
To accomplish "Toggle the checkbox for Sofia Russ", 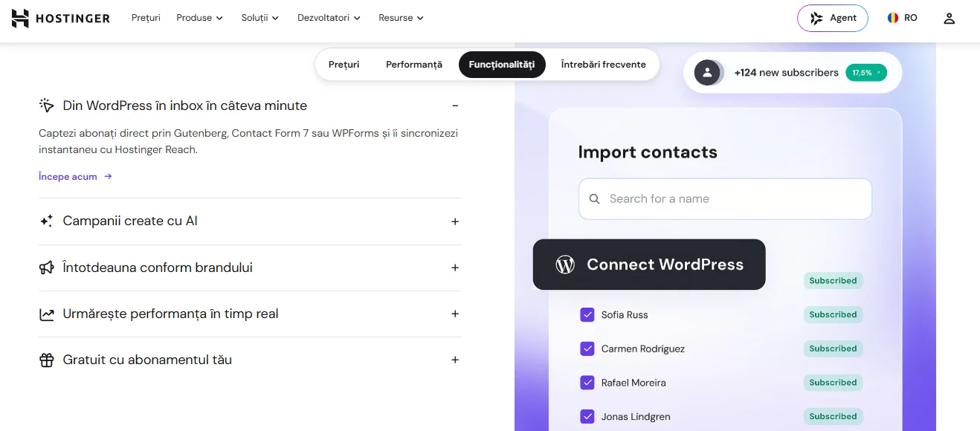I will click(x=587, y=314).
